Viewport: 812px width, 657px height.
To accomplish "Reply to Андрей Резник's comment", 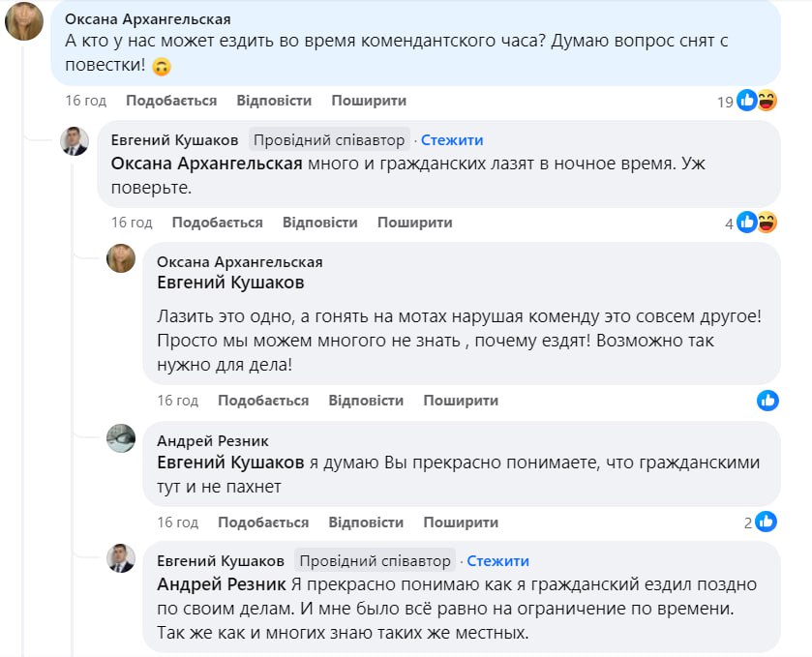I will click(366, 523).
